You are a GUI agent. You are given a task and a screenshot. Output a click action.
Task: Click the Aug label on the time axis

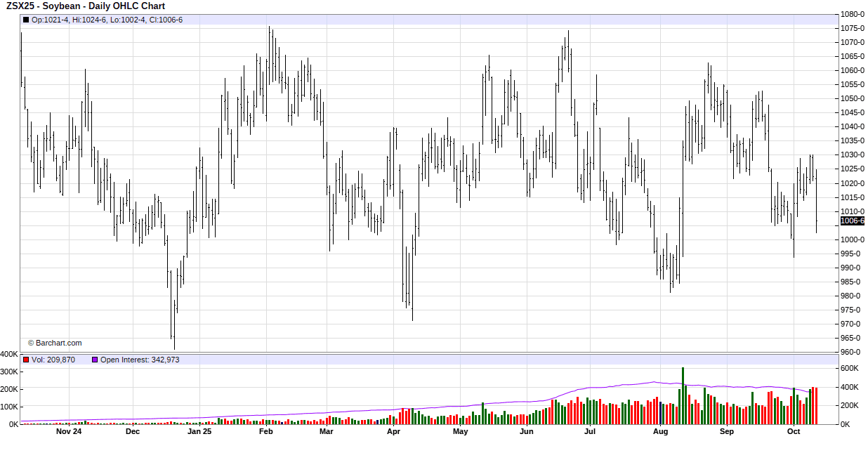pos(660,431)
